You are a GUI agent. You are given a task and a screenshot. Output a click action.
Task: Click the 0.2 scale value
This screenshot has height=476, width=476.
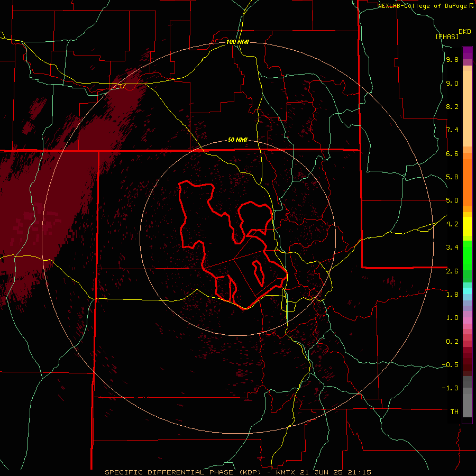pyautogui.click(x=452, y=342)
